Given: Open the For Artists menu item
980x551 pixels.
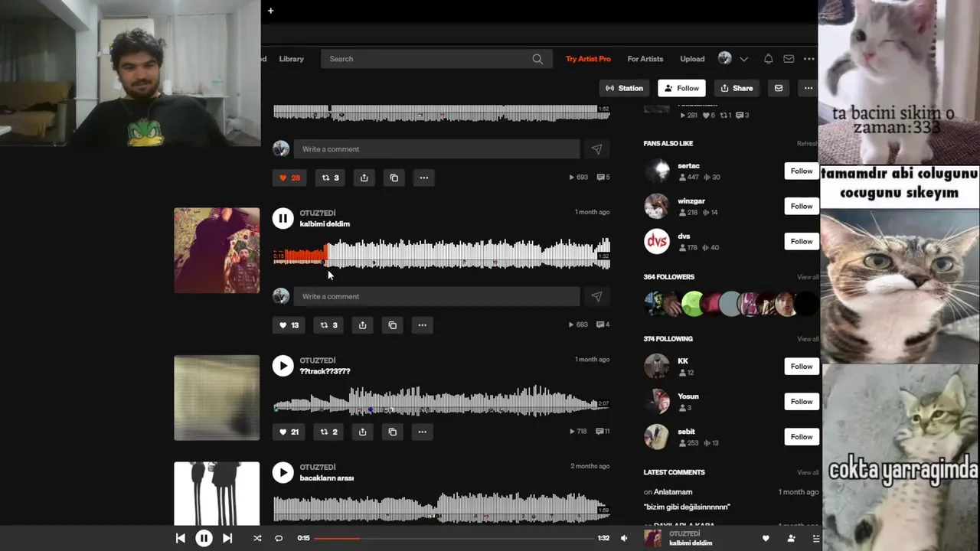Looking at the screenshot, I should 645,59.
